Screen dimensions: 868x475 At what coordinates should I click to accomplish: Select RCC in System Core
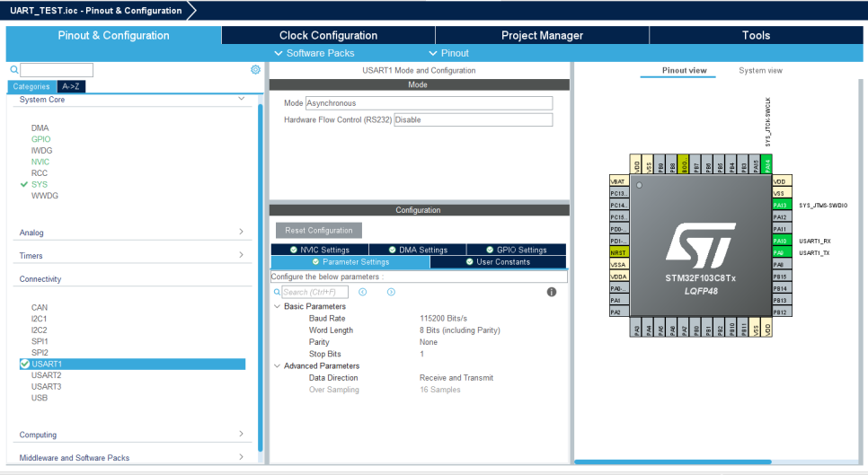[x=40, y=173]
